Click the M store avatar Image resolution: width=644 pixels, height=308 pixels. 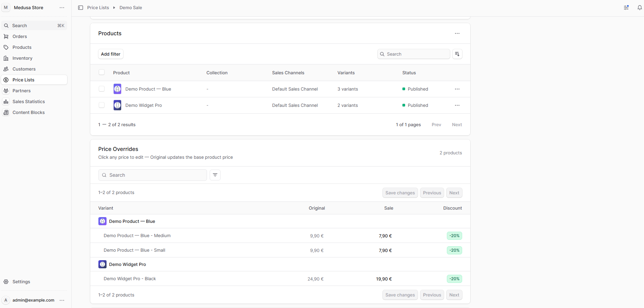coord(6,7)
